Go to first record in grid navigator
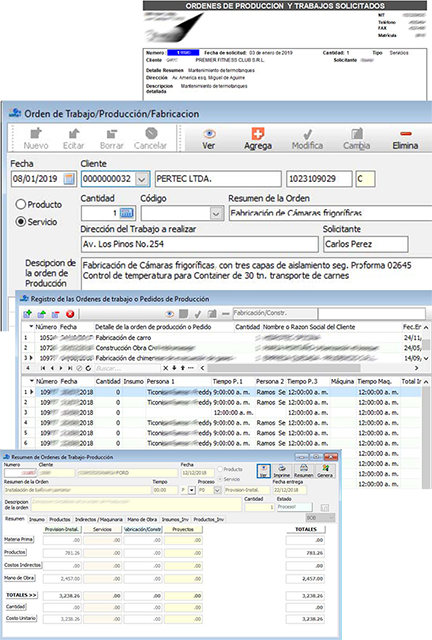Viewport: 432px width, 640px height. coord(43,368)
